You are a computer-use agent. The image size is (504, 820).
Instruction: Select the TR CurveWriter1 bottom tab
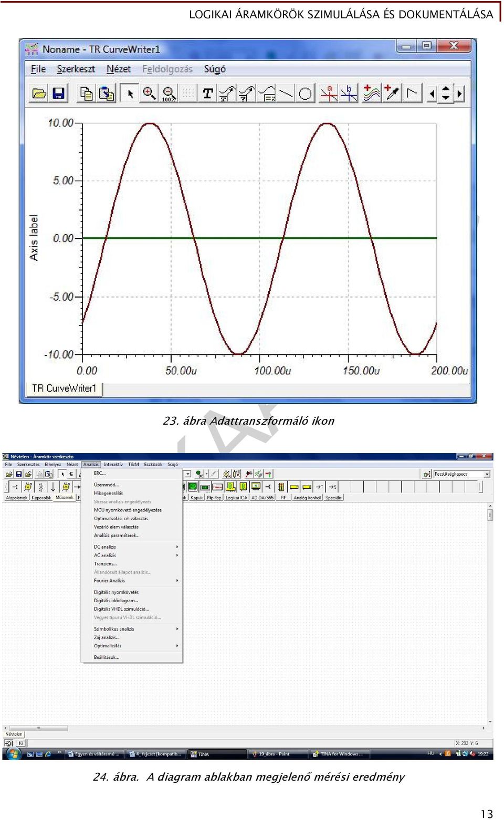pyautogui.click(x=65, y=388)
